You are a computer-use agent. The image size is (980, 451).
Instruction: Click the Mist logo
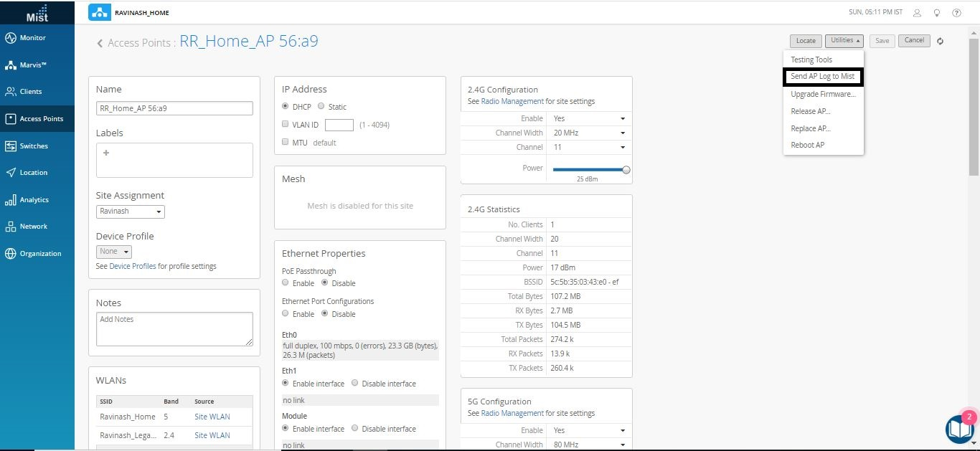[37, 12]
